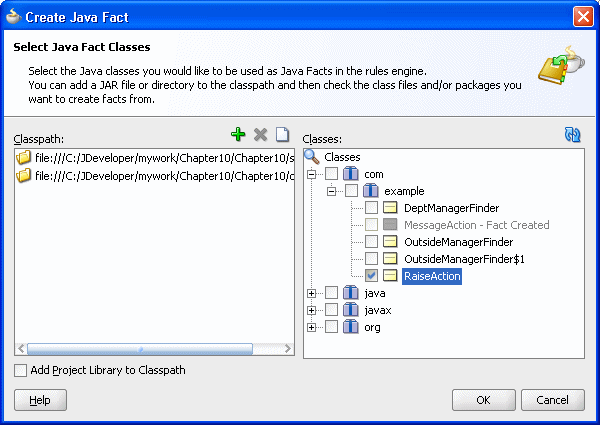
Task: Collapse the com package node
Action: click(311, 174)
